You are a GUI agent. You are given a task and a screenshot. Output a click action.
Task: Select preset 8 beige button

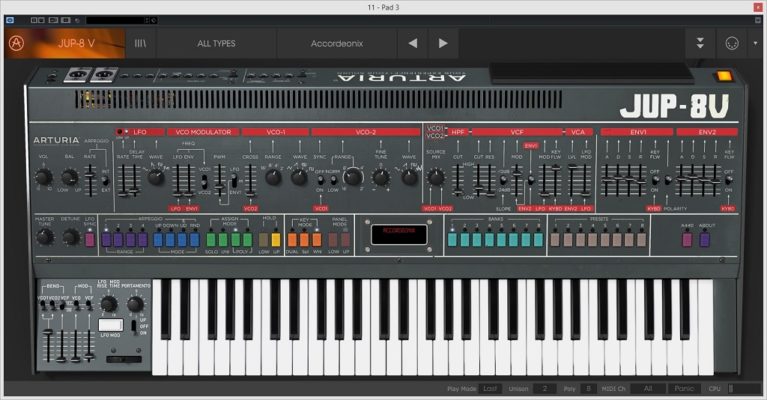(x=641, y=240)
